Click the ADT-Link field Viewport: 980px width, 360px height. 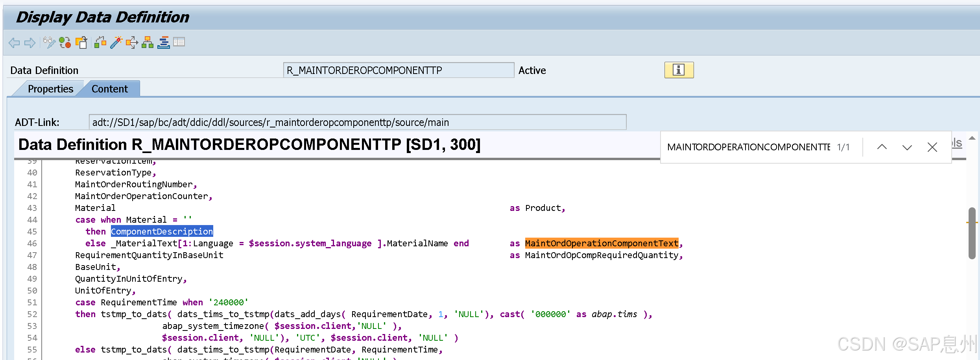(354, 122)
